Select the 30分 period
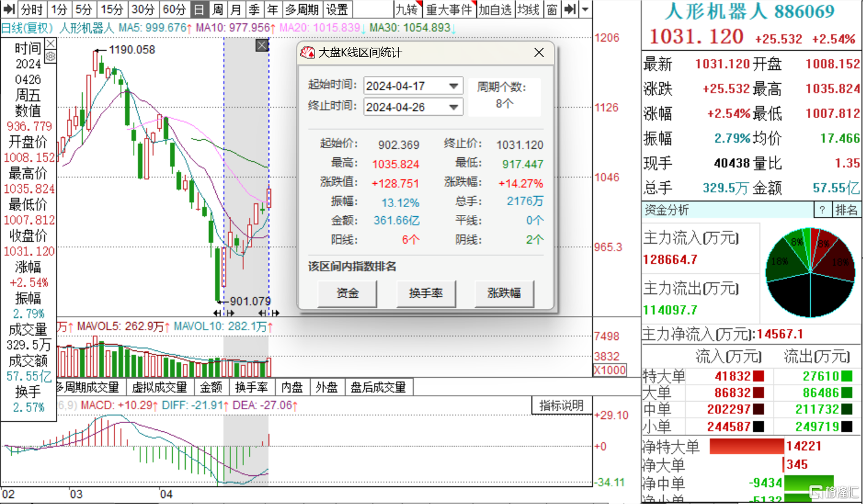 coord(143,9)
